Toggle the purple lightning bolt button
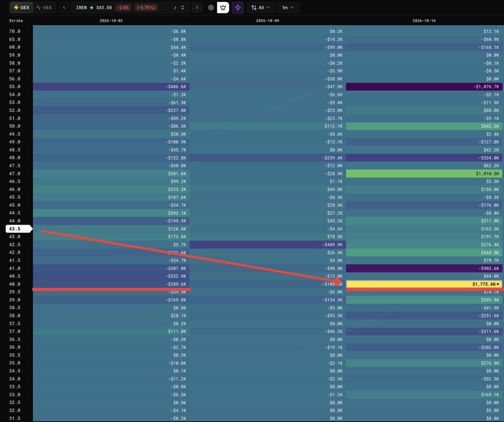The image size is (504, 422). (238, 8)
